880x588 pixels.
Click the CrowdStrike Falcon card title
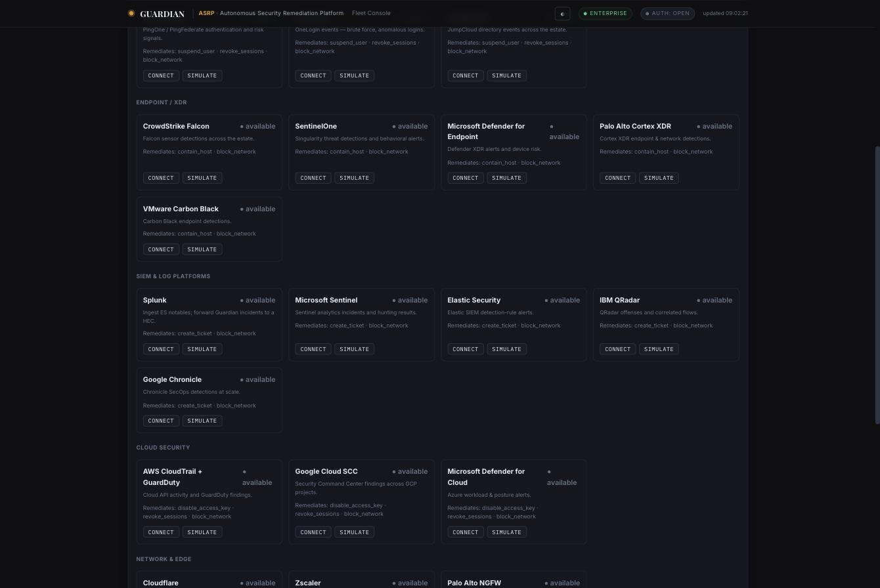(x=176, y=126)
